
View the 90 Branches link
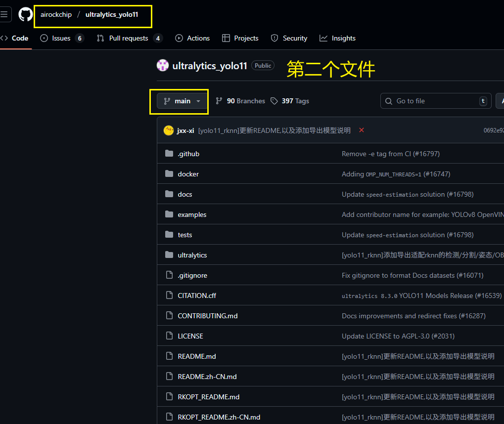click(x=240, y=101)
